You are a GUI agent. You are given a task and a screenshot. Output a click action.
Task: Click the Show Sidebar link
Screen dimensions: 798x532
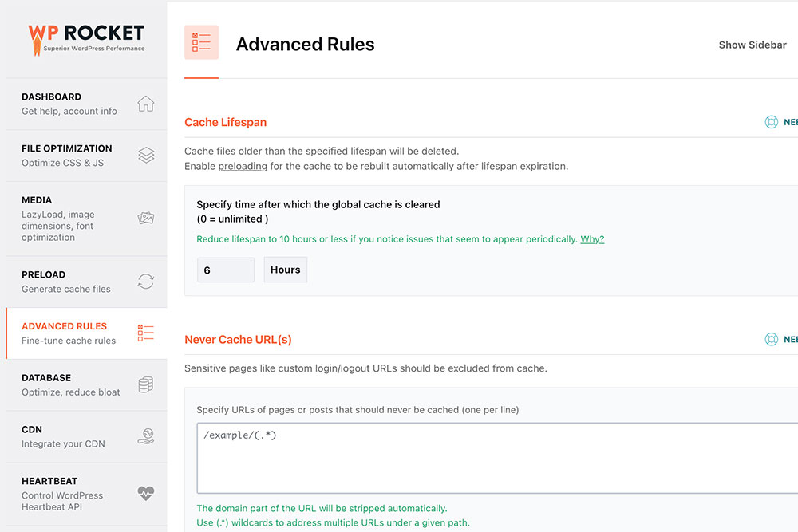753,45
